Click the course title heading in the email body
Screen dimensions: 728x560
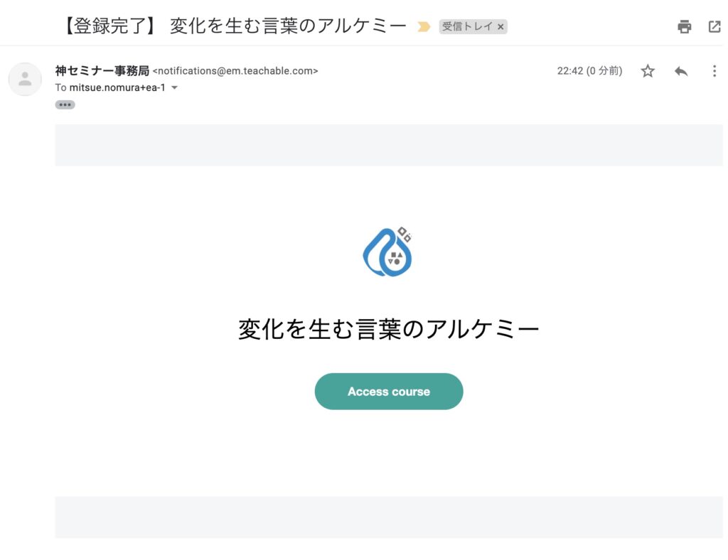389,329
